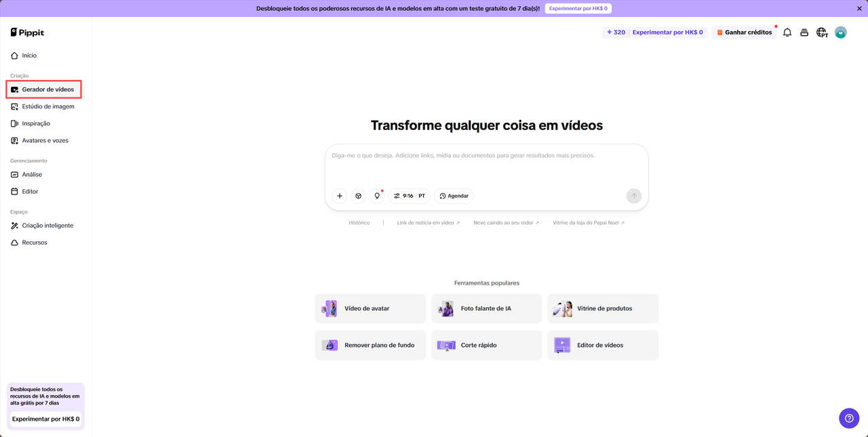Open the Análise panel

tap(32, 174)
